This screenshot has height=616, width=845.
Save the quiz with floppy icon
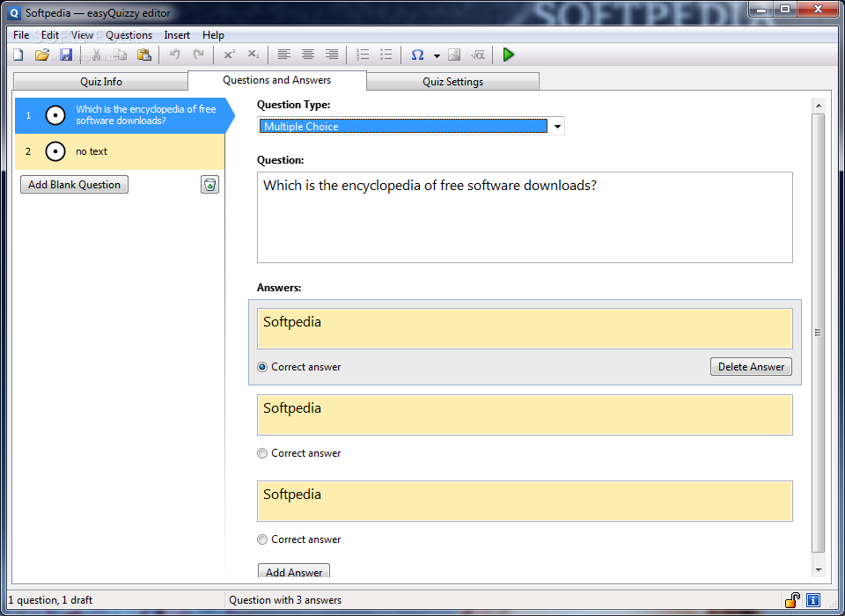(66, 55)
